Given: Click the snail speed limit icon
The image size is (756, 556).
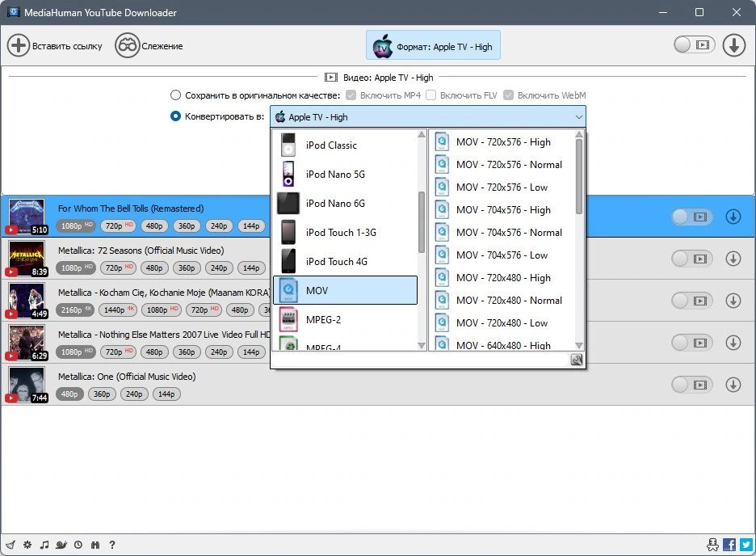Looking at the screenshot, I should 61,545.
